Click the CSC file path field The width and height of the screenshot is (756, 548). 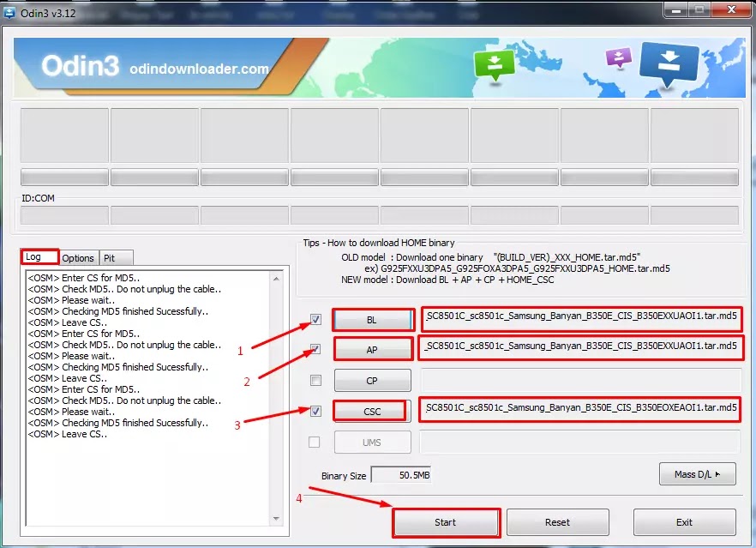[x=580, y=410]
